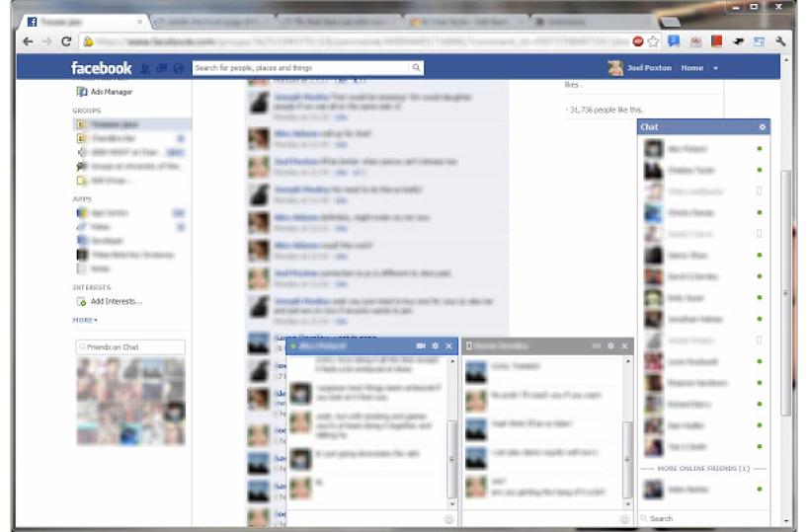Reload the page with the refresh icon
This screenshot has height=532, width=808.
66,41
